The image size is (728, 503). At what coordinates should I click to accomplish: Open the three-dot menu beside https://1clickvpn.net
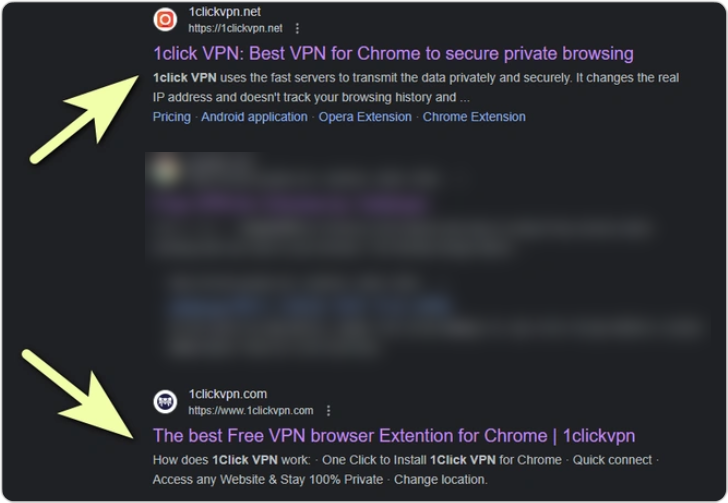pyautogui.click(x=297, y=29)
